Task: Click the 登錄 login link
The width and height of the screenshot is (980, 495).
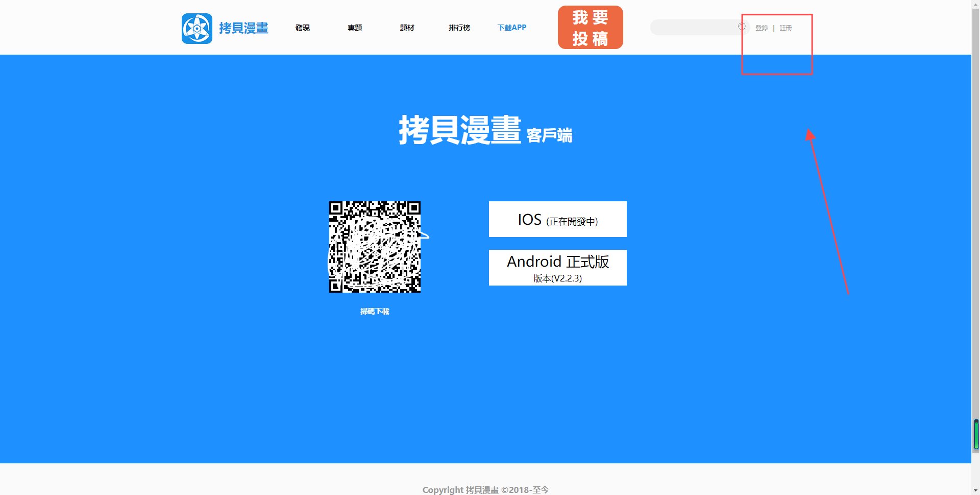Action: [x=762, y=28]
